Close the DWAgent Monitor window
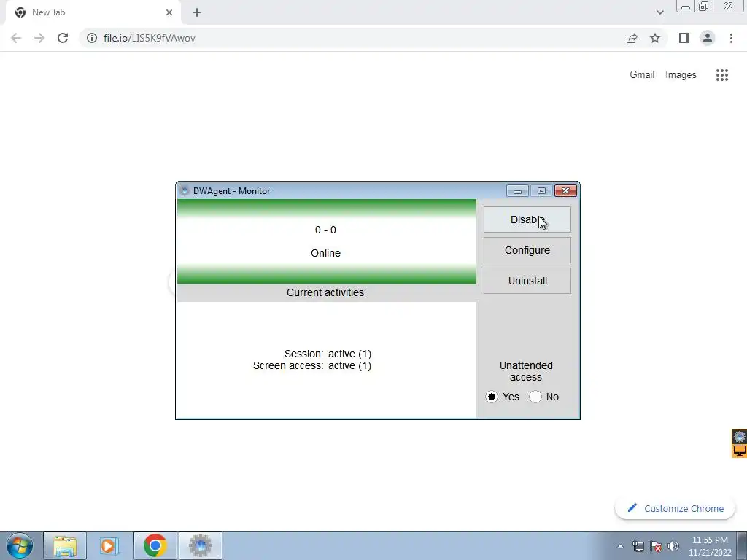 click(x=565, y=191)
